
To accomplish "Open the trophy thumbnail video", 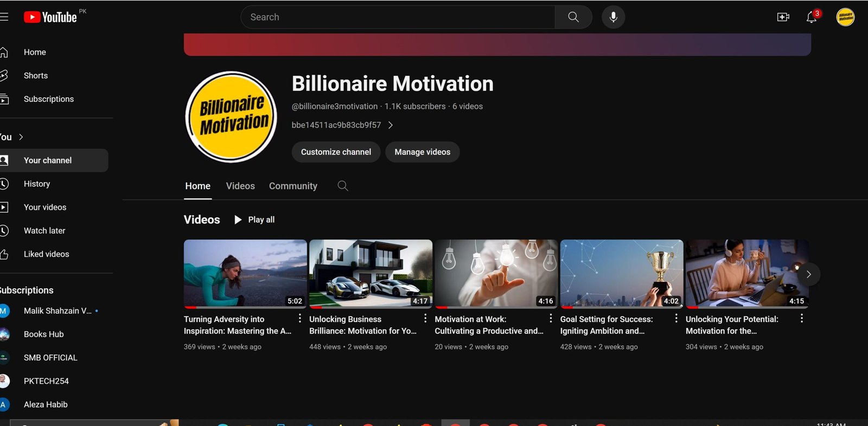I will [x=622, y=274].
